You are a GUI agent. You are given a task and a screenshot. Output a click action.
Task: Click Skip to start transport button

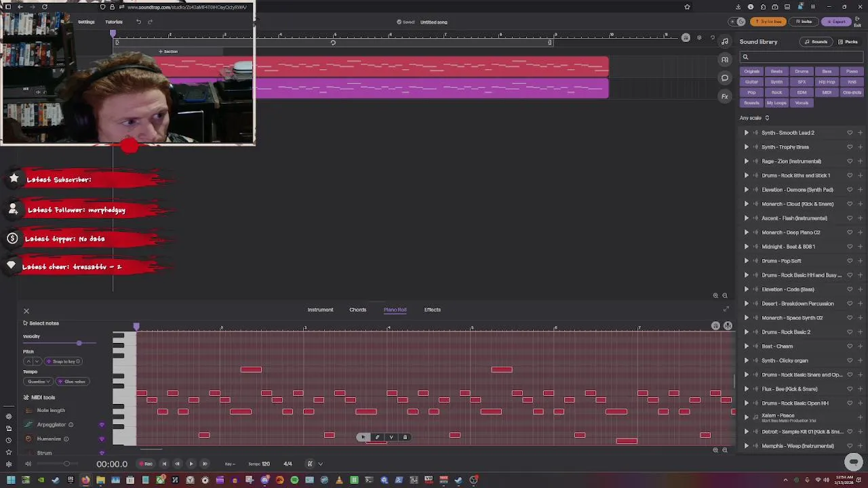click(x=164, y=464)
